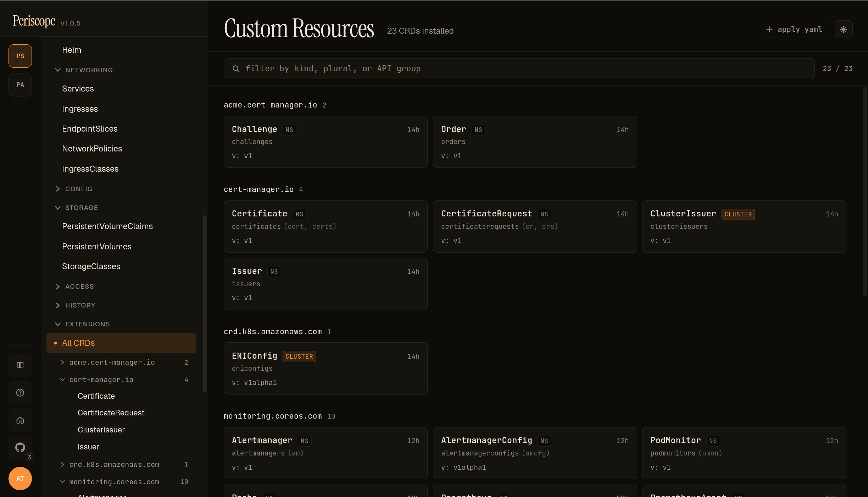868x497 pixels.
Task: Open PersistentVolumeClaims
Action: click(x=107, y=226)
